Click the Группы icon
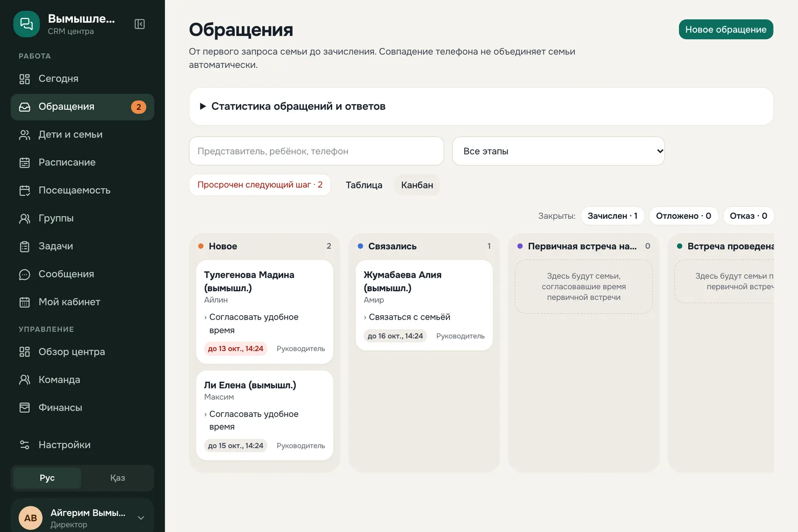Screen dimensions: 798x532 24,218
